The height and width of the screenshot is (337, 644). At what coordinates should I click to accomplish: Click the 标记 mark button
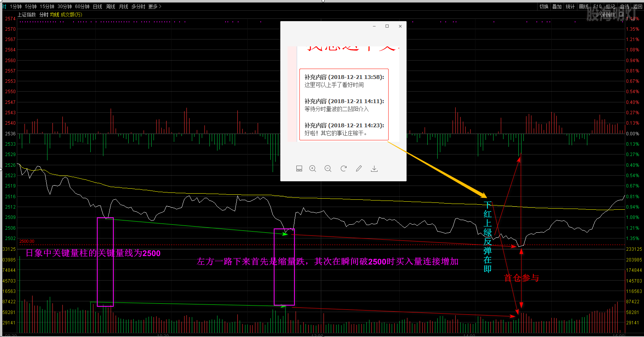click(x=610, y=7)
